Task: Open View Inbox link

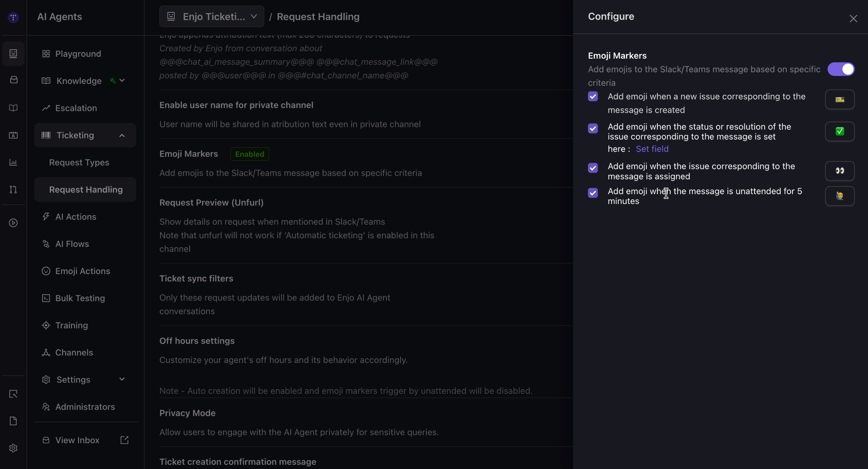Action: [x=77, y=440]
